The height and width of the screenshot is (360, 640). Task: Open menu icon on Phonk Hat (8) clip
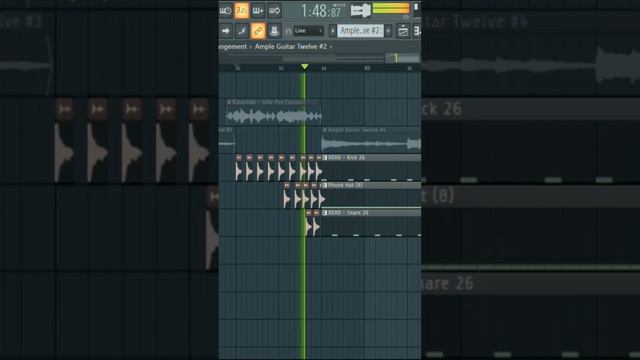[325, 185]
